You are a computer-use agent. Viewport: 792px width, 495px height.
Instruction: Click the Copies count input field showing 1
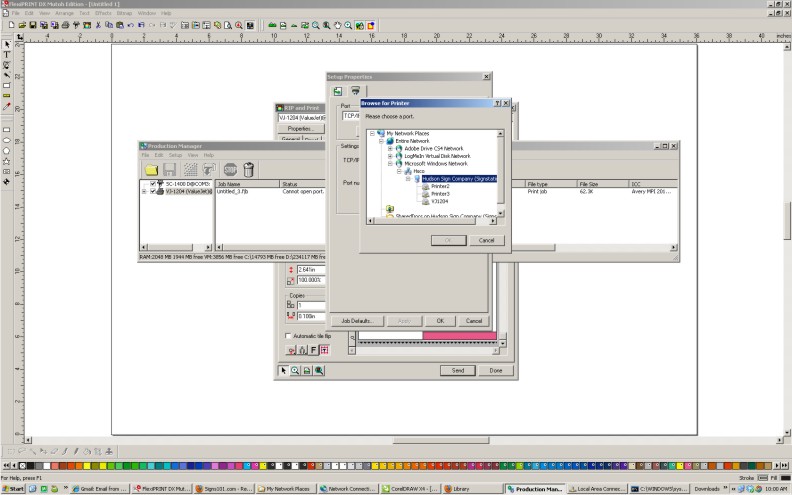[x=311, y=306]
